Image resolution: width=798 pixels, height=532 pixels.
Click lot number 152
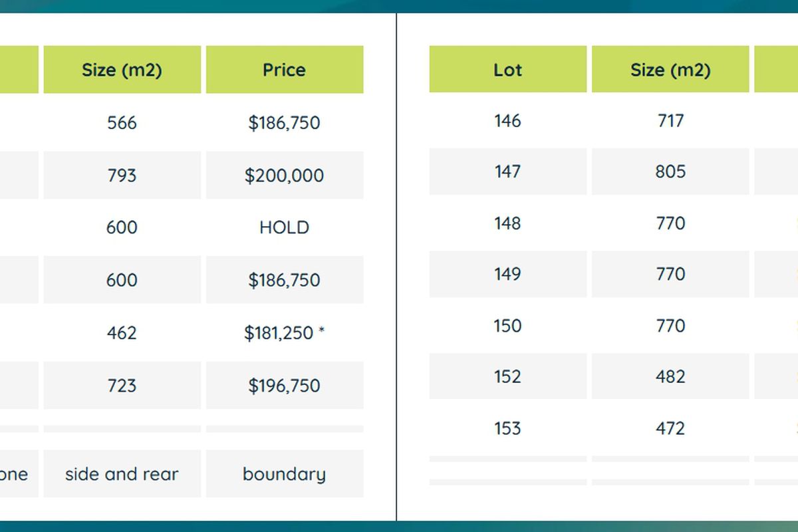(508, 376)
